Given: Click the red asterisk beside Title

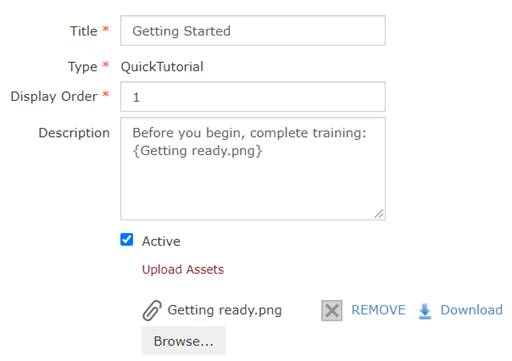Looking at the screenshot, I should pos(106,29).
